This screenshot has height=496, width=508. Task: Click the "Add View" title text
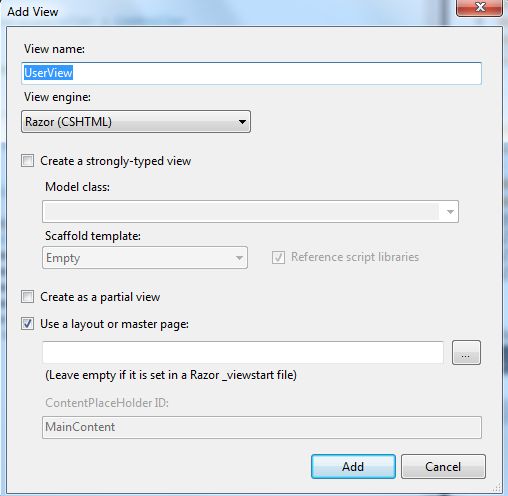tap(33, 12)
